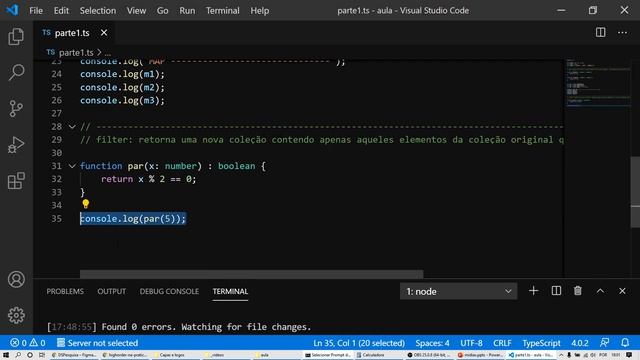The height and width of the screenshot is (360, 640).
Task: Click Ln 35, Col 1 status item
Action: (359, 343)
